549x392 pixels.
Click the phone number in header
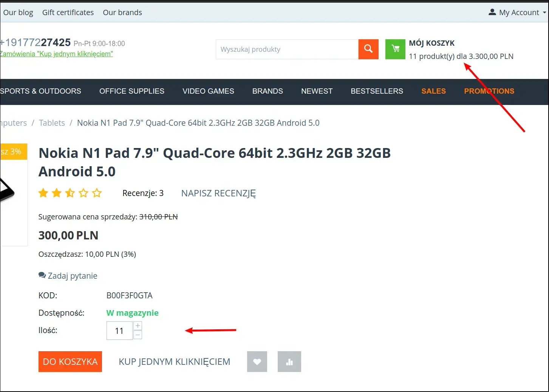pyautogui.click(x=35, y=42)
